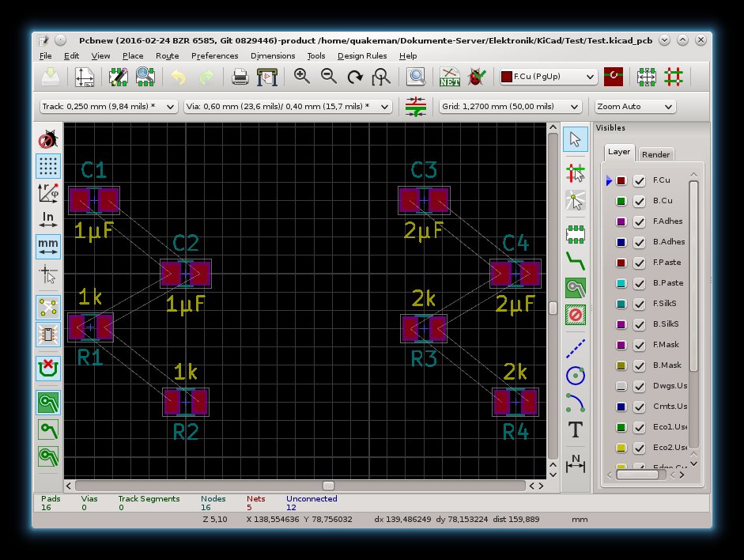Select the Add filled zones tool

576,288
